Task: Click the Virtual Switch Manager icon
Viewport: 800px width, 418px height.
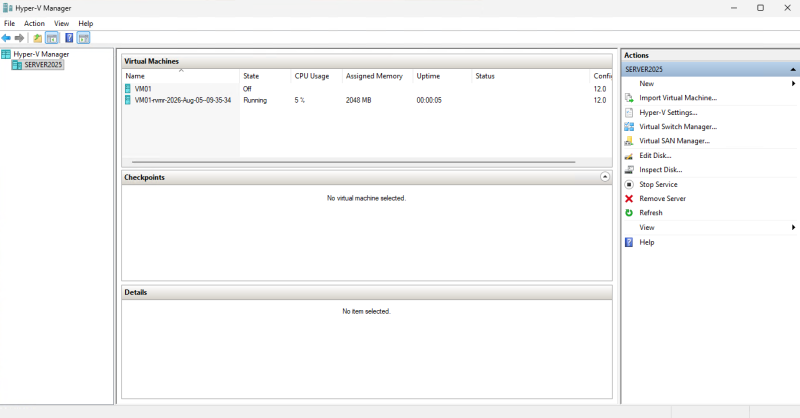Action: tap(629, 127)
